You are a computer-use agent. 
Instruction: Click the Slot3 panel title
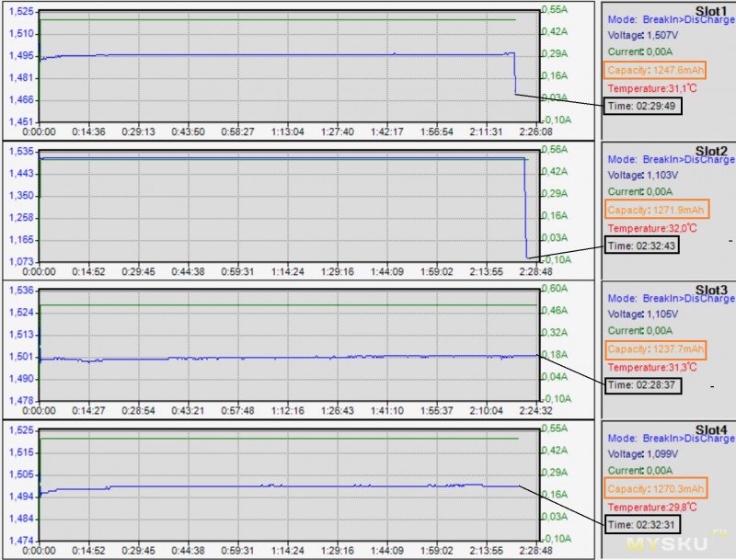coord(710,290)
